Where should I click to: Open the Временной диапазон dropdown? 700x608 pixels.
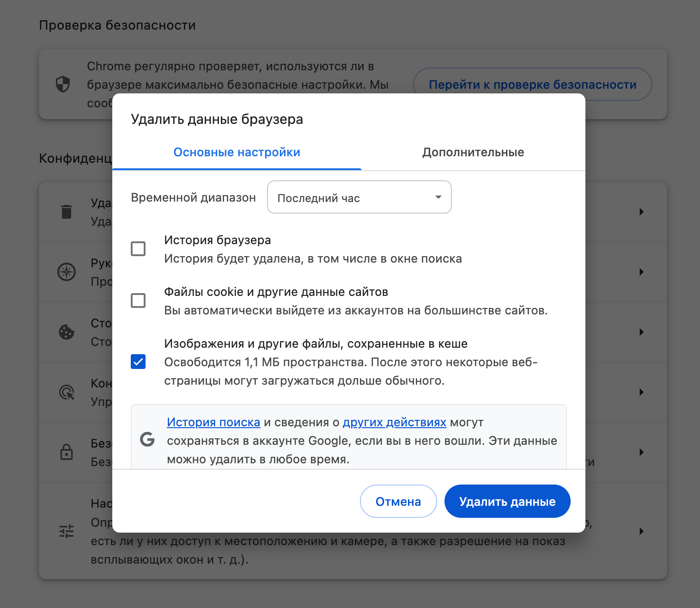[359, 197]
